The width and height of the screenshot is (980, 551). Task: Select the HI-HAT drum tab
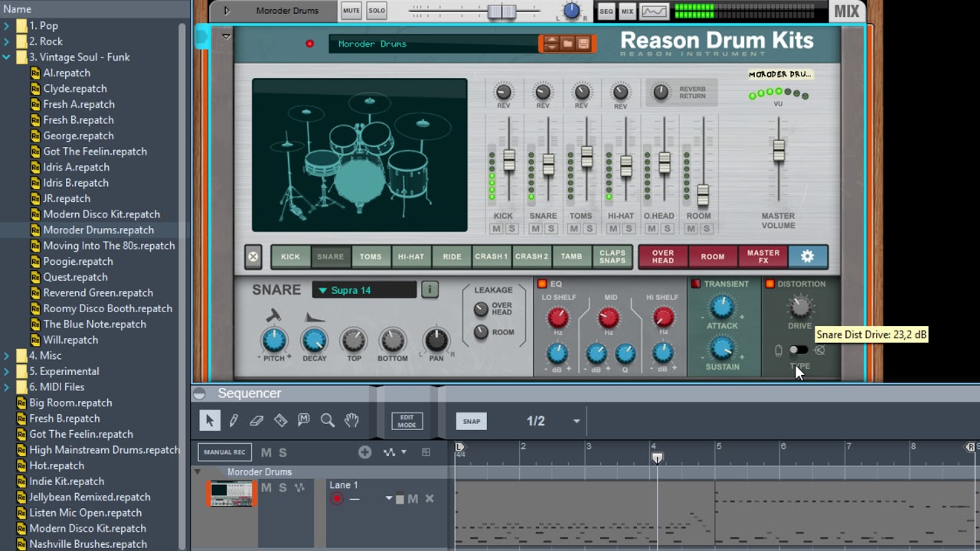click(x=411, y=257)
